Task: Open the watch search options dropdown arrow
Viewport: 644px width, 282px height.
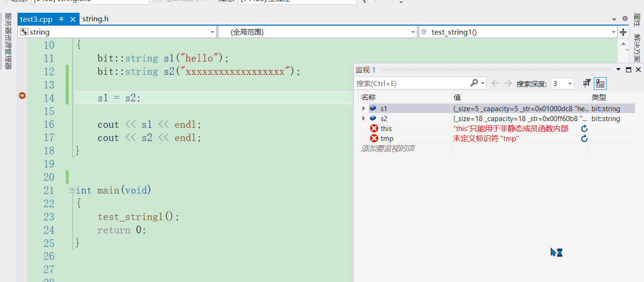Action: click(483, 83)
